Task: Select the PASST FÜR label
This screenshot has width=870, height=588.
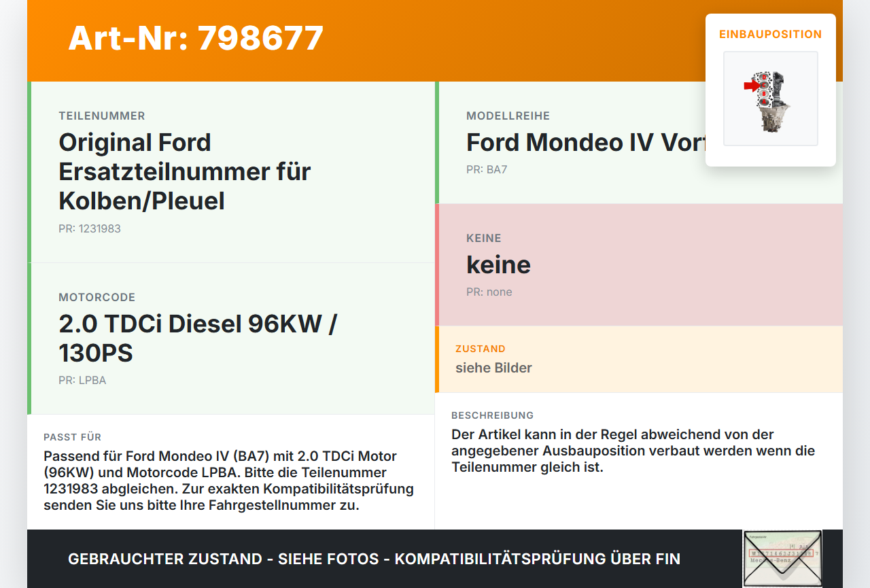Action: (72, 437)
